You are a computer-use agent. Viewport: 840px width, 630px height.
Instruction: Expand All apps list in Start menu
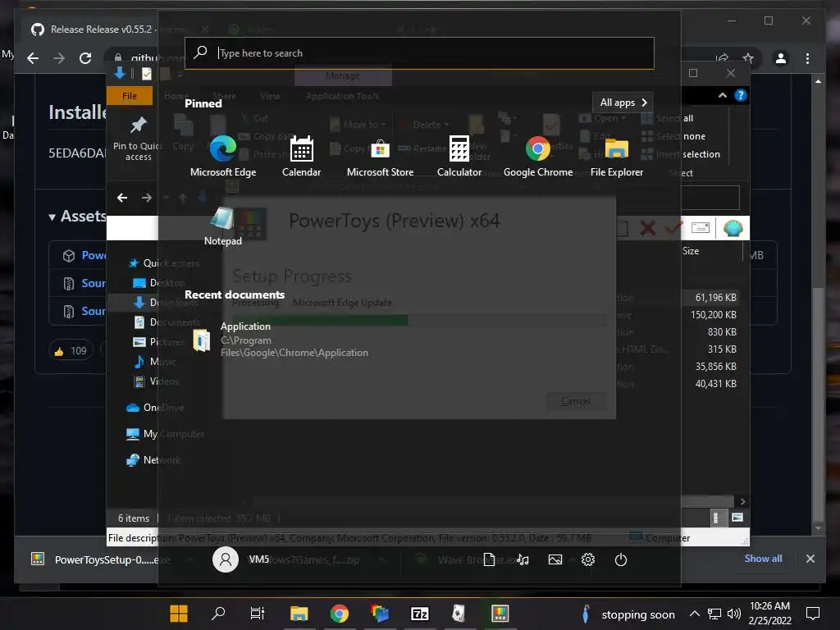click(623, 103)
